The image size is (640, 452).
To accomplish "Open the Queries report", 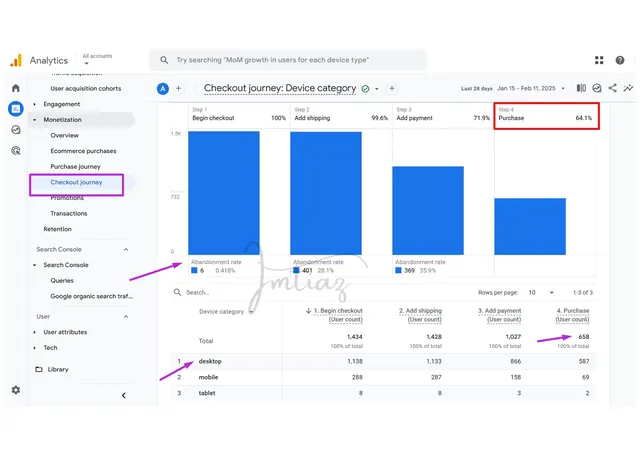I will (x=62, y=281).
